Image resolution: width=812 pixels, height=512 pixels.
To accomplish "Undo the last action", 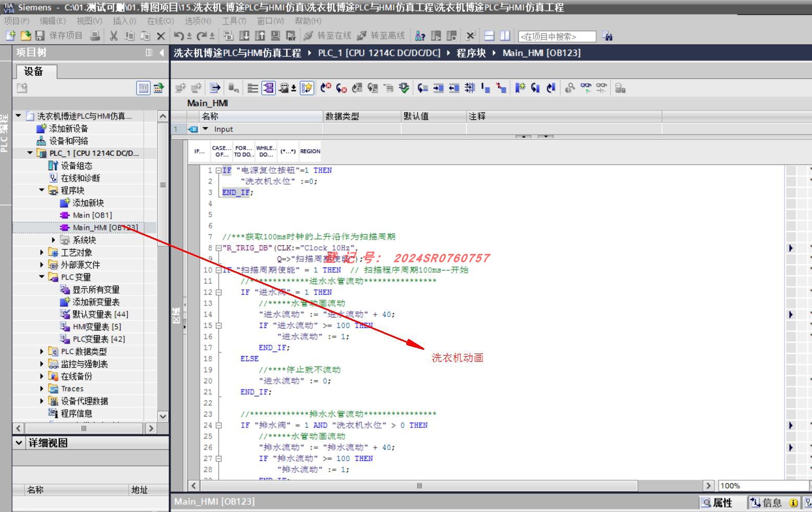I will [x=179, y=35].
